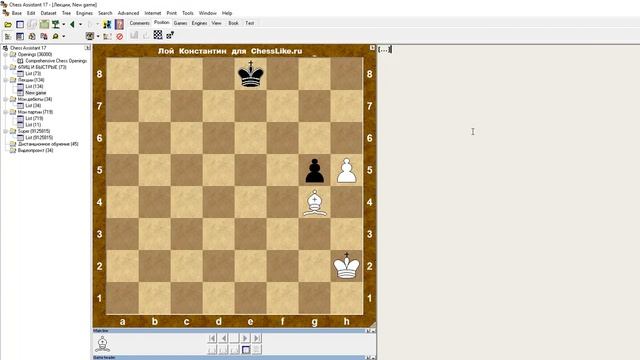
Task: Click the green back arrow toolbar icon
Action: [x=72, y=24]
